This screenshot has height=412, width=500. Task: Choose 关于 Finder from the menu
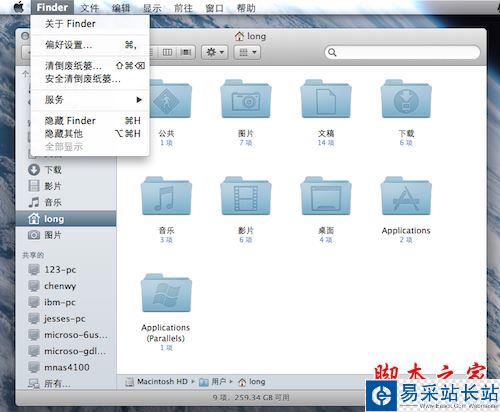coord(90,24)
